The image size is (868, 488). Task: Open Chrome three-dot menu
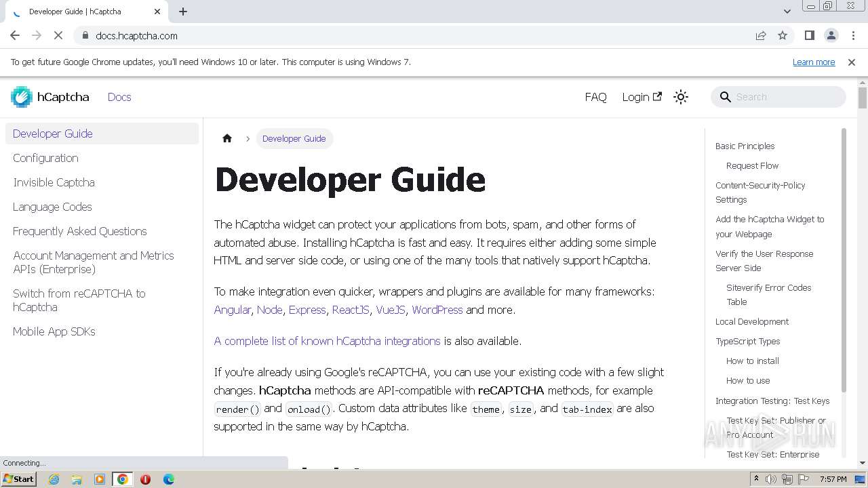click(x=852, y=35)
